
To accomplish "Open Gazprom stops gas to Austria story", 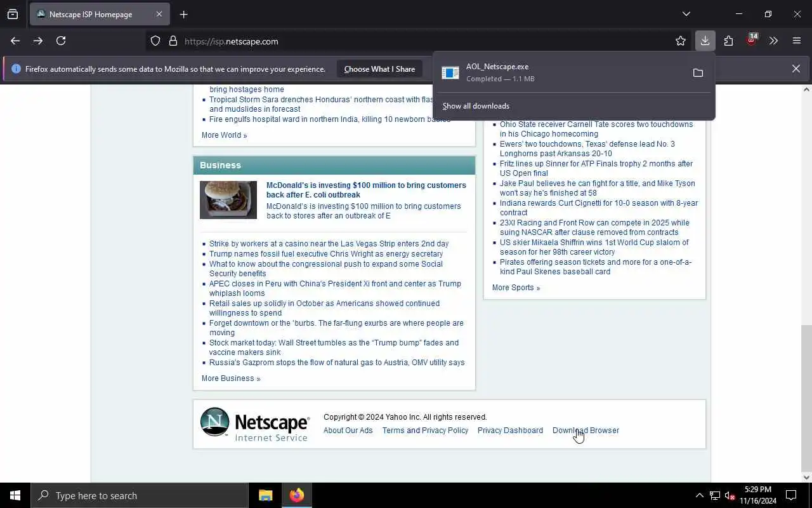I will pos(337,363).
